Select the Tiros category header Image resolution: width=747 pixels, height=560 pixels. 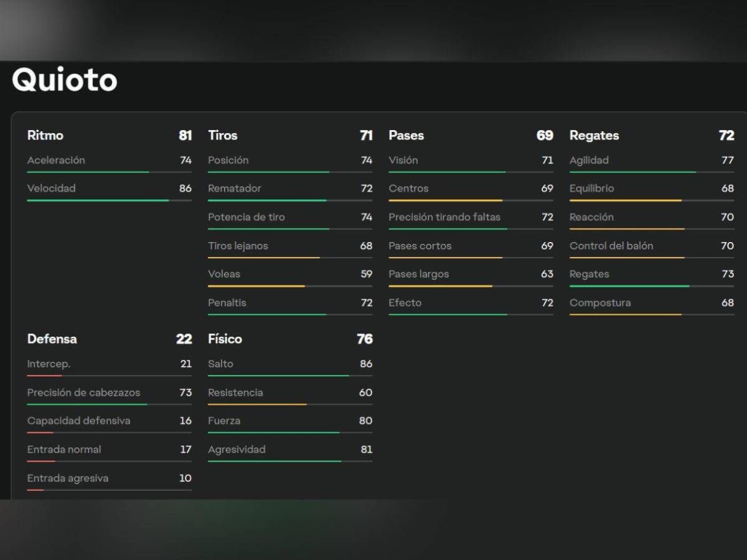[x=222, y=135]
